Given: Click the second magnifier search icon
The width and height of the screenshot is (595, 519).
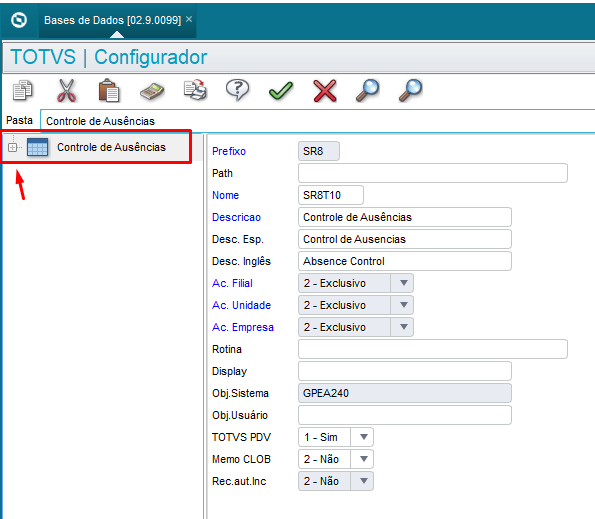Looking at the screenshot, I should [411, 91].
